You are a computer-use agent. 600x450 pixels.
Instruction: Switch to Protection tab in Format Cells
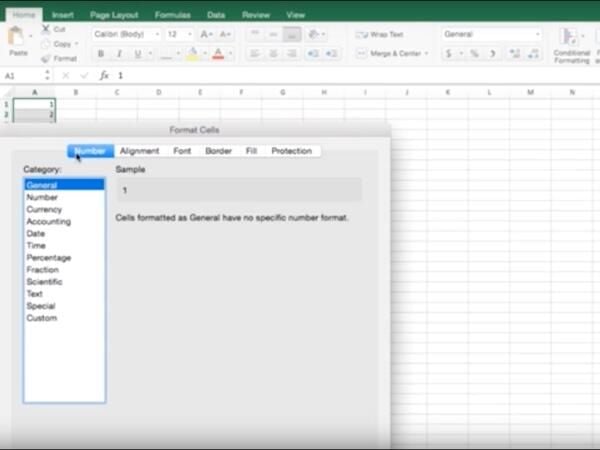pyautogui.click(x=292, y=151)
